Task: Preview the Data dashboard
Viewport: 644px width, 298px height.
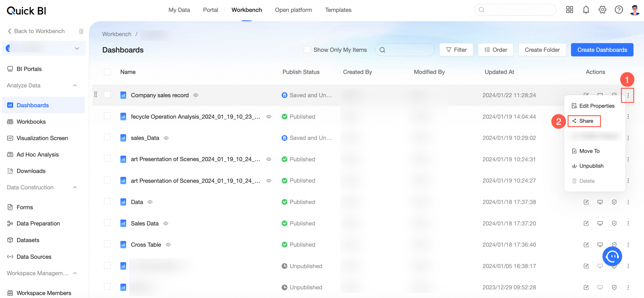Action: (x=600, y=202)
